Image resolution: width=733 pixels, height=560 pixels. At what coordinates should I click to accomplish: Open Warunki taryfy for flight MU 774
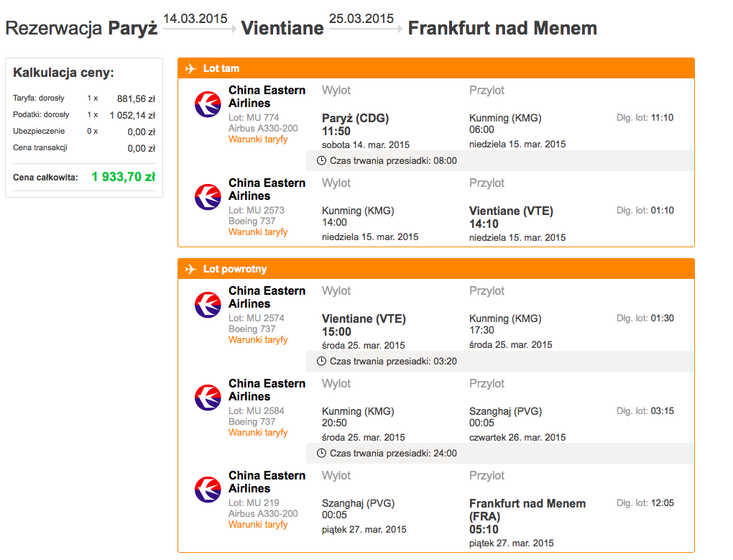click(x=258, y=139)
